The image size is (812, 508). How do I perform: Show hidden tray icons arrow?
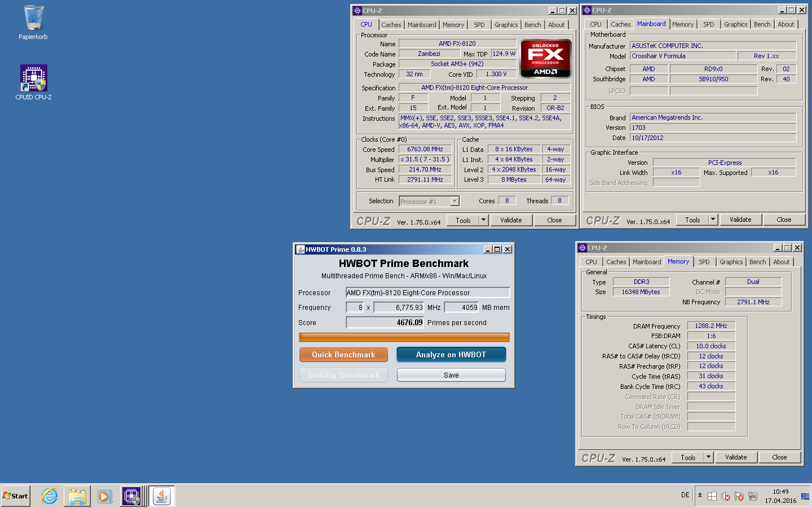pyautogui.click(x=700, y=496)
